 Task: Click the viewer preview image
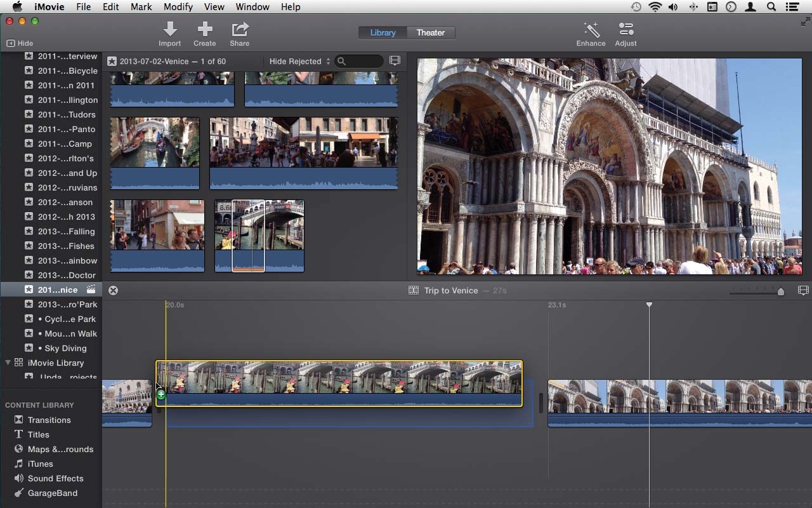coord(610,166)
